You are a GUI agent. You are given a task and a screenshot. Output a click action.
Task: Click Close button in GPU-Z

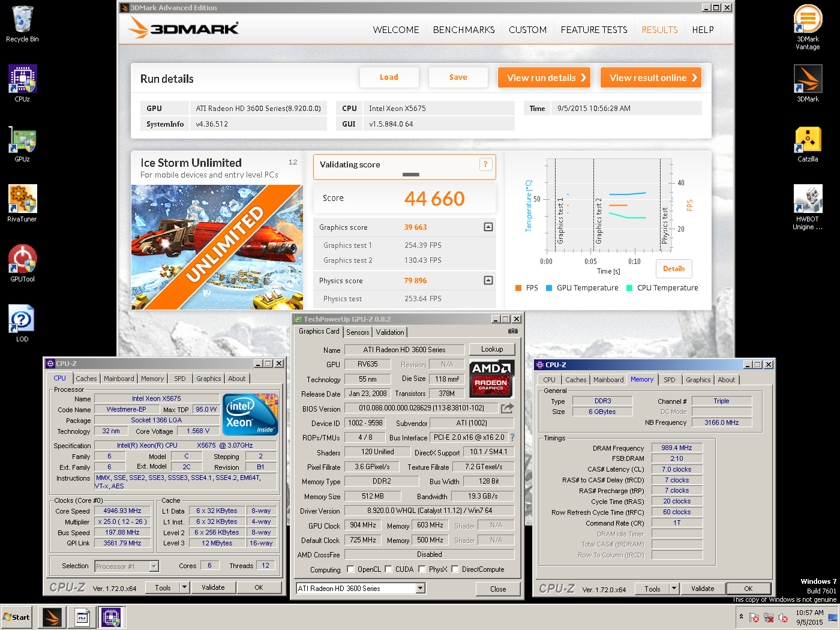point(498,589)
